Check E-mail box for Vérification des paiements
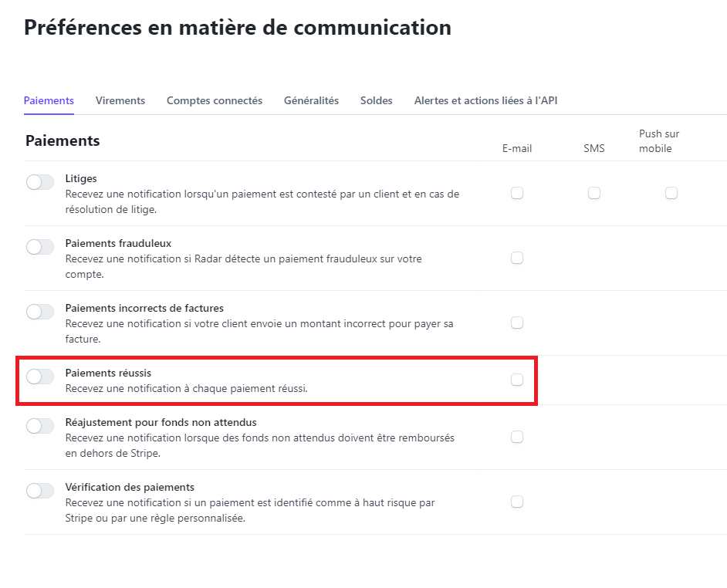This screenshot has height=588, width=727. [x=517, y=502]
